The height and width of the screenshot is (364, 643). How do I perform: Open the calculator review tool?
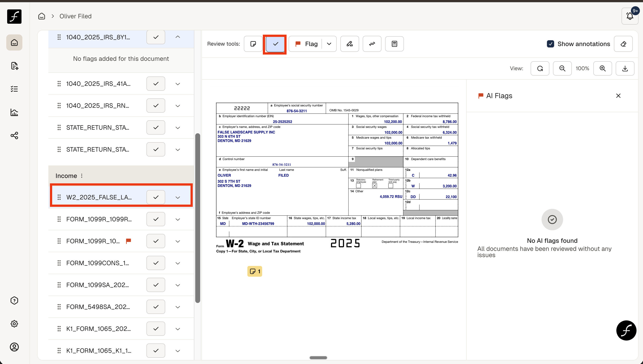(x=394, y=44)
